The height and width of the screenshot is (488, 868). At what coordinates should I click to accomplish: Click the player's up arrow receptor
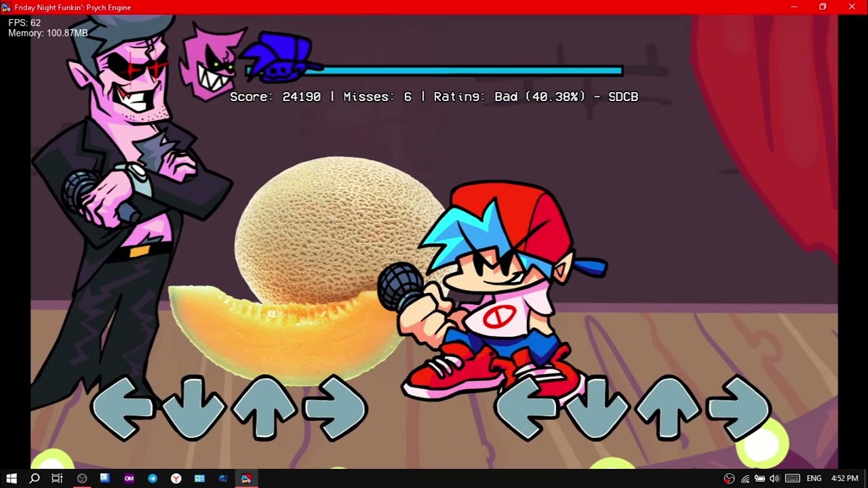click(x=668, y=409)
